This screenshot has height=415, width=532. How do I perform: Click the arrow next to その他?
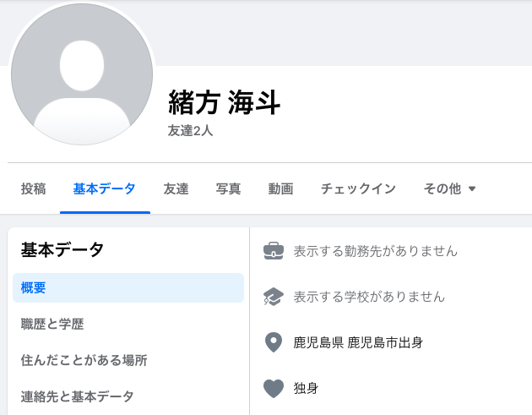coord(472,188)
